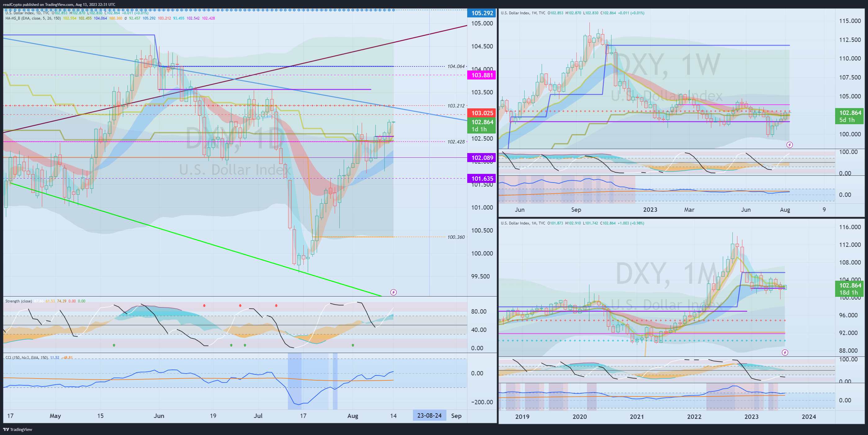The image size is (868, 435).
Task: Click the green 102.864 label on daily chart
Action: click(x=481, y=125)
